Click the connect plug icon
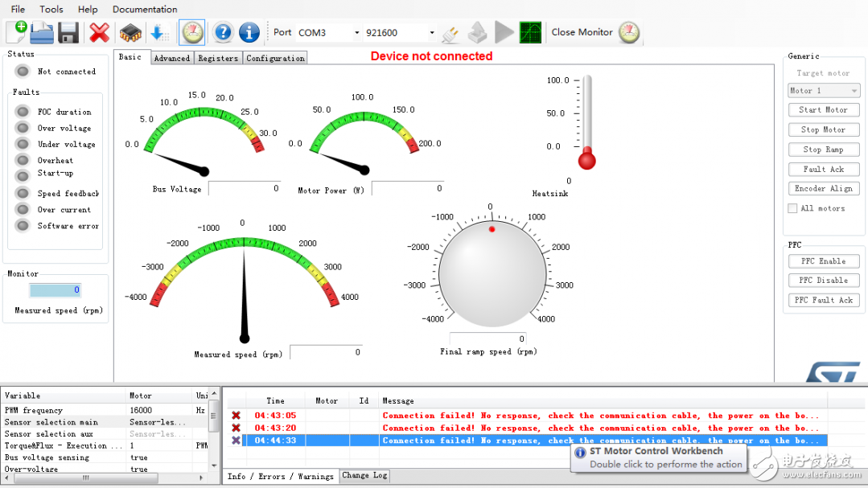The image size is (868, 488). pyautogui.click(x=450, y=34)
